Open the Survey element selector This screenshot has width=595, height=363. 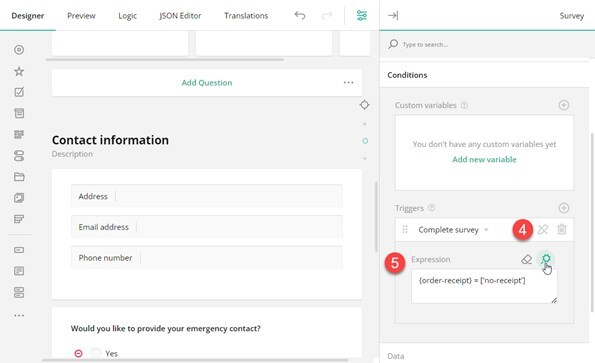571,16
